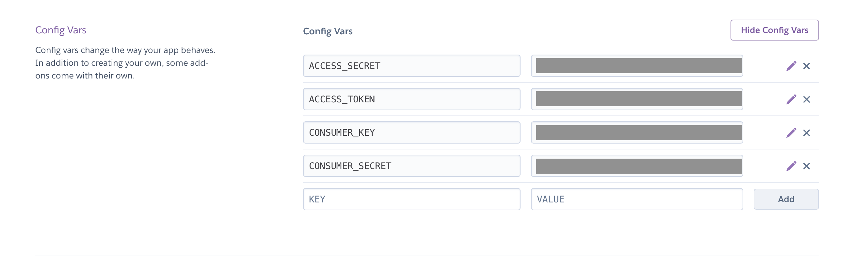
Task: Click pencil icon for CONSUMER_KEY
Action: pos(791,133)
